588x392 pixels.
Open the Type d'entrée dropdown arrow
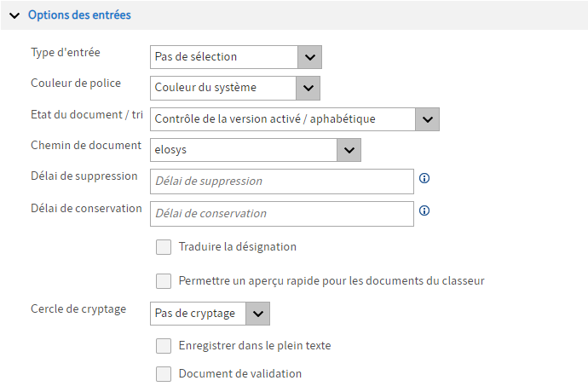pos(309,57)
